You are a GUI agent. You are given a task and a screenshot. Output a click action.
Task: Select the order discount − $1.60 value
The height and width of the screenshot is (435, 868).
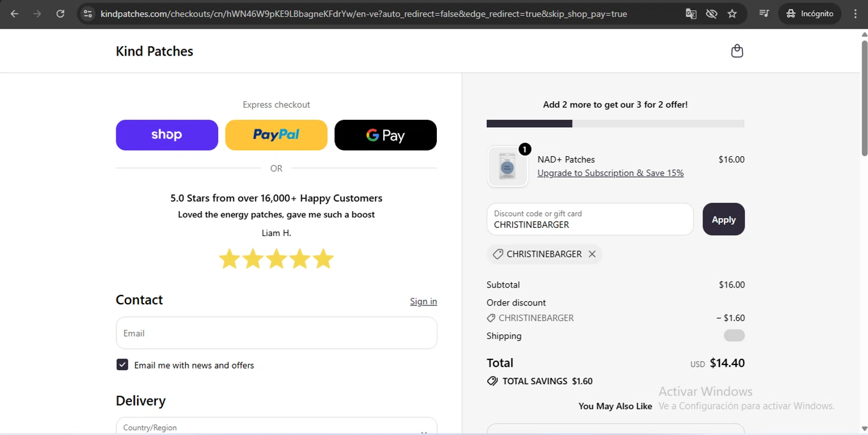730,318
